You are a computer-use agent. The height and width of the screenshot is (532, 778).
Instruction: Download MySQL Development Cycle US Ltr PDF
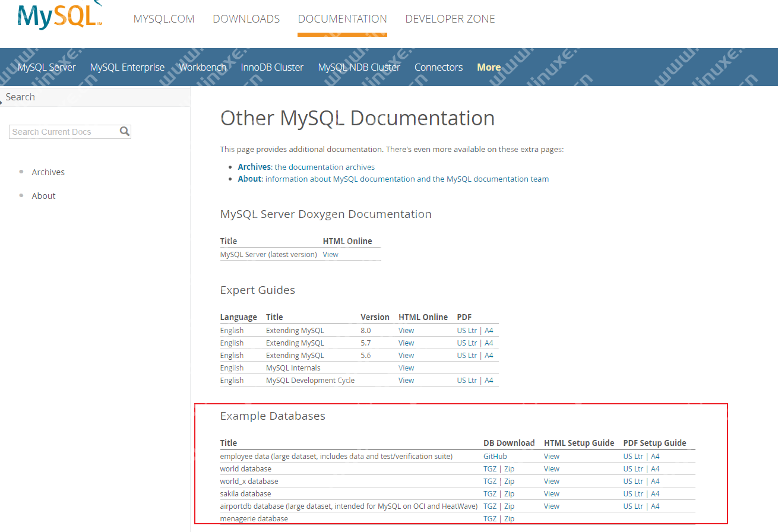click(x=467, y=380)
